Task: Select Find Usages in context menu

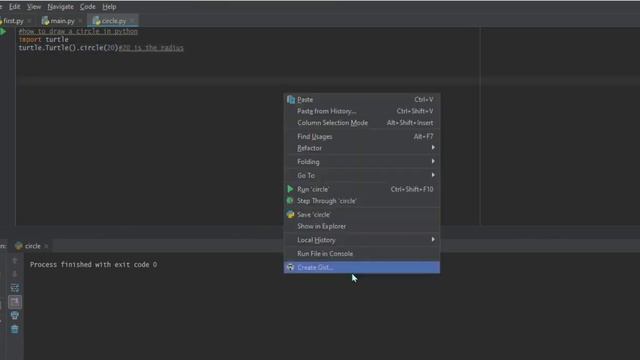Action: (362, 136)
